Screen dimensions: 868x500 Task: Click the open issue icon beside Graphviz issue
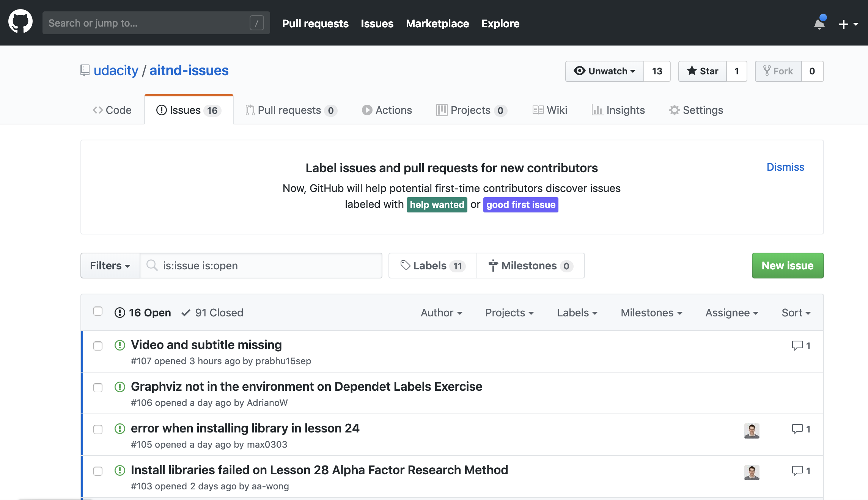120,387
